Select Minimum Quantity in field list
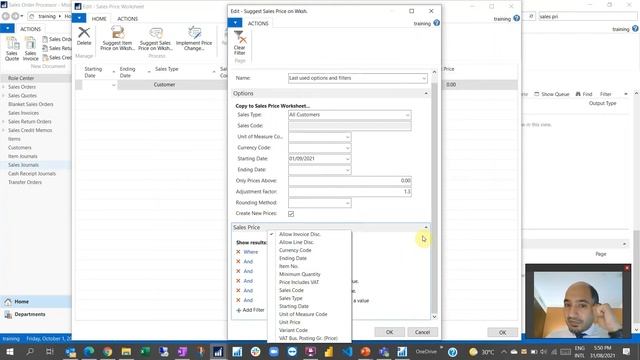The image size is (640, 360). (300, 274)
